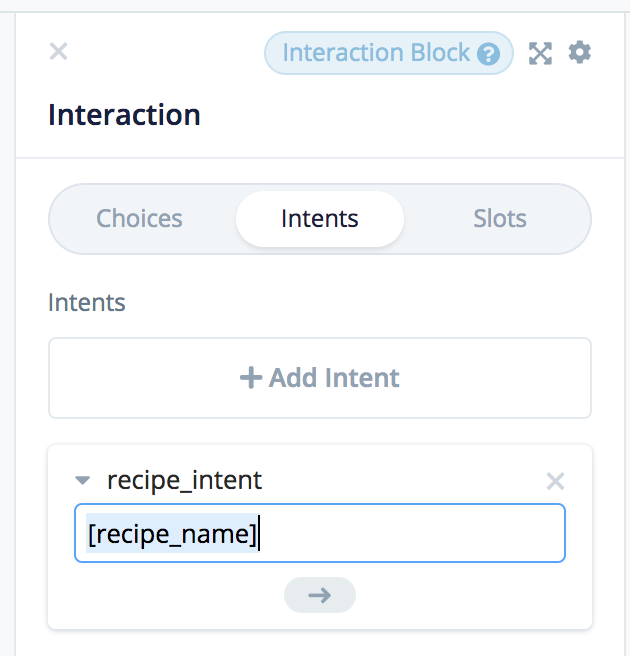Click the right arrow icon in recipe_intent card
This screenshot has width=630, height=656.
pyautogui.click(x=320, y=595)
